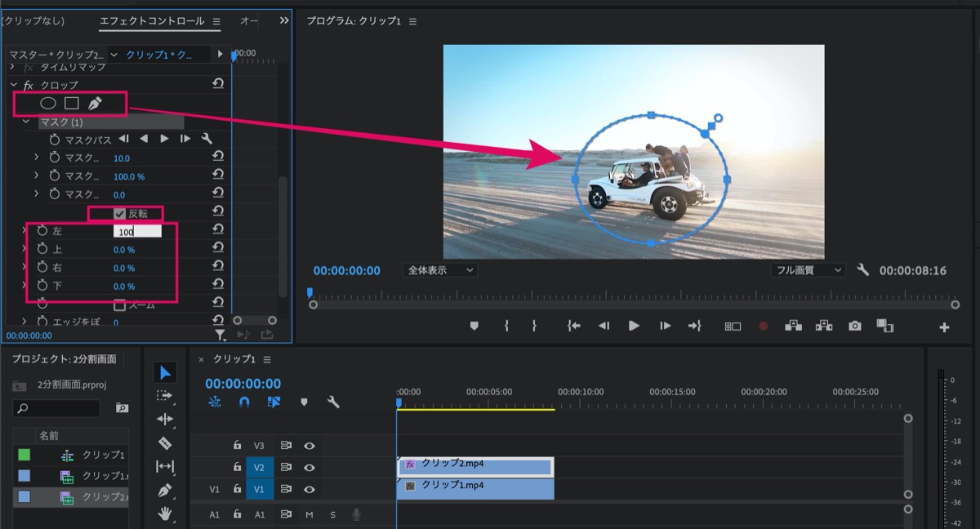The width and height of the screenshot is (980, 529).
Task: Select the Razor tool
Action: pos(165,443)
